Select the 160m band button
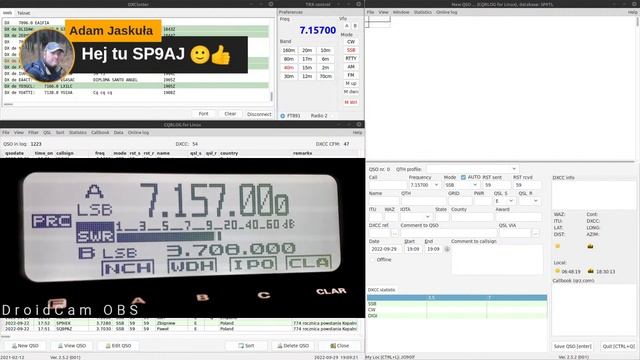 [x=289, y=50]
